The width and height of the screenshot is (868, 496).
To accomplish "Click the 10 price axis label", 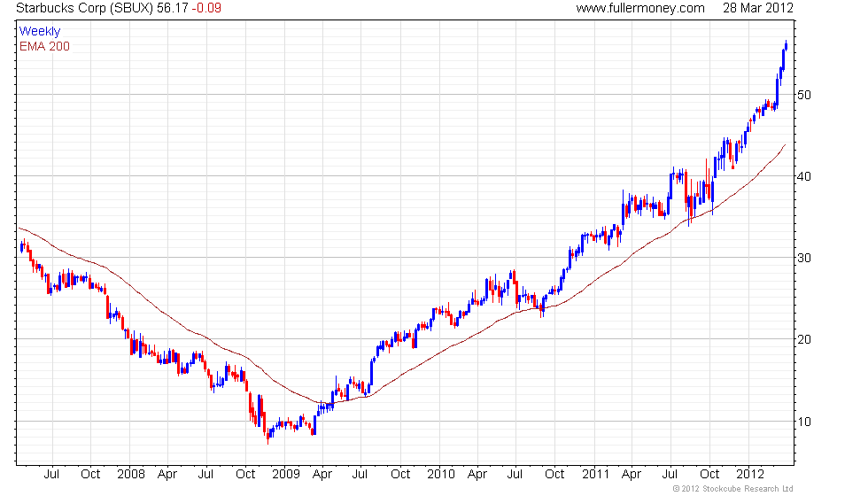I will 804,422.
